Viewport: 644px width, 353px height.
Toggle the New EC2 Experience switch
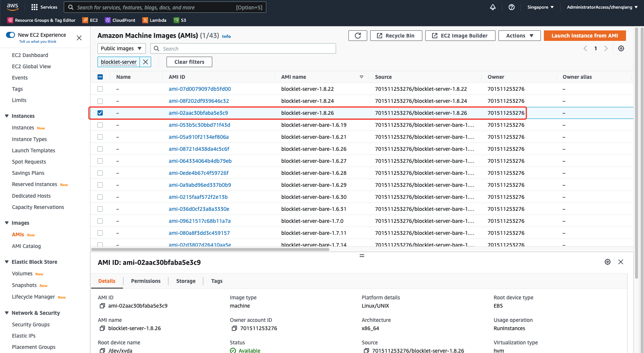[x=11, y=35]
